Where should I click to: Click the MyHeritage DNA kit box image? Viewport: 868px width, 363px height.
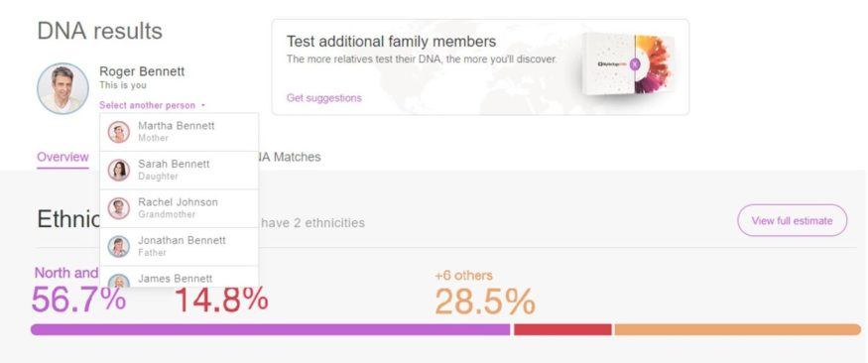pyautogui.click(x=628, y=64)
